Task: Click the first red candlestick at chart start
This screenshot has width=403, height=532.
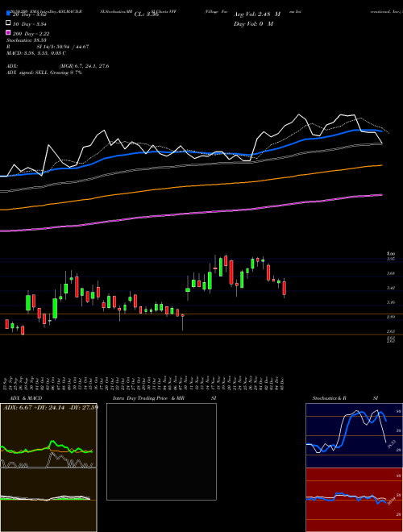Action: pyautogui.click(x=6, y=324)
